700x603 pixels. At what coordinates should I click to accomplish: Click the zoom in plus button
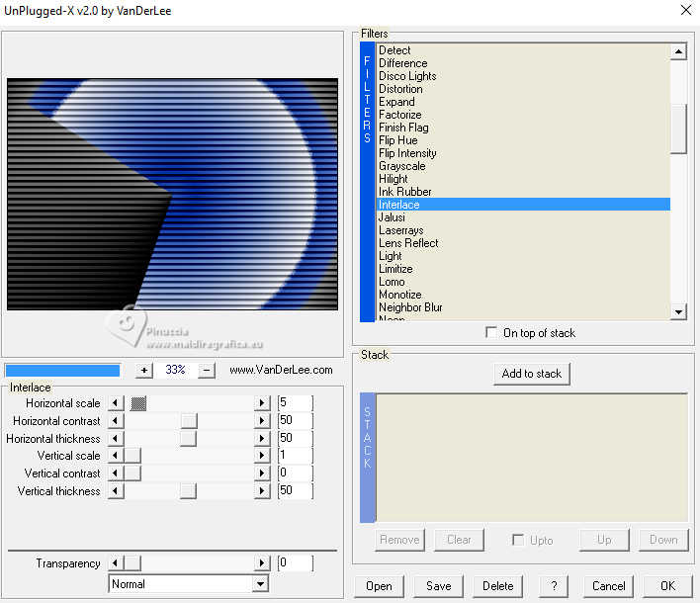coord(144,370)
